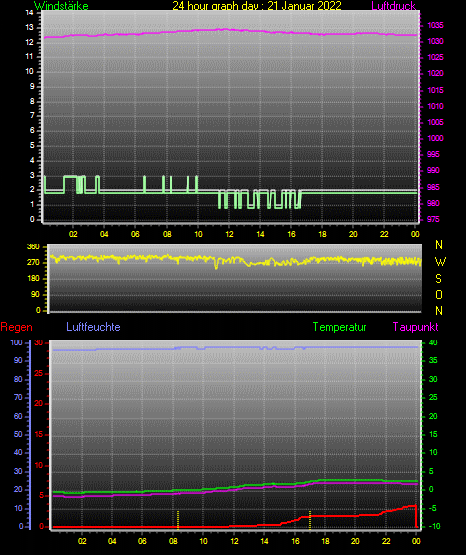Click the magenta Taupunkt label
The image size is (466, 555).
(x=415, y=327)
